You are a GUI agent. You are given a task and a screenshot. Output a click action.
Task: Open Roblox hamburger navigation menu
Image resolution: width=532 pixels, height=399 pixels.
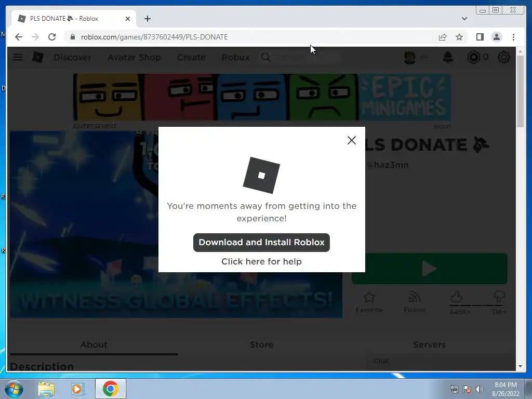pos(18,57)
